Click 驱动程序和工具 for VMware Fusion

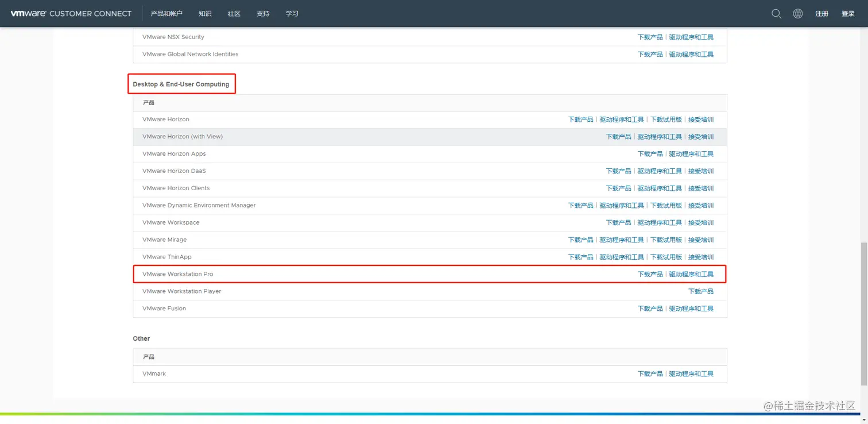pos(691,309)
